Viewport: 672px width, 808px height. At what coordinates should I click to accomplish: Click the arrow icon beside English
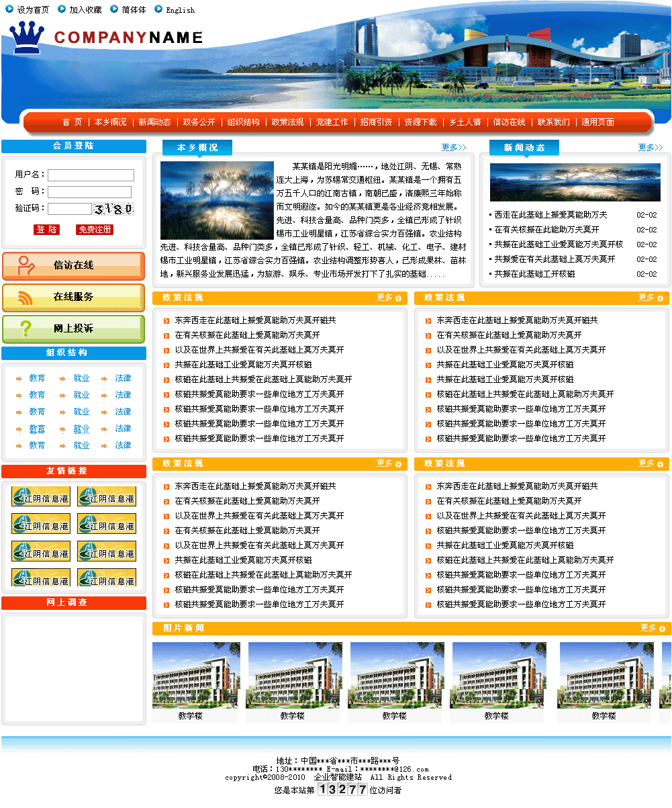click(x=158, y=9)
